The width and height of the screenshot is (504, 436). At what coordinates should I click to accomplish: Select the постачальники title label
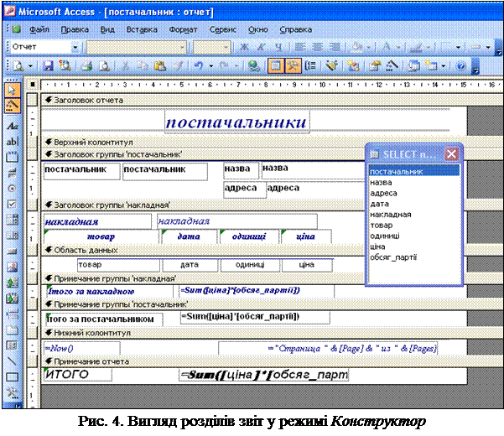(x=237, y=122)
